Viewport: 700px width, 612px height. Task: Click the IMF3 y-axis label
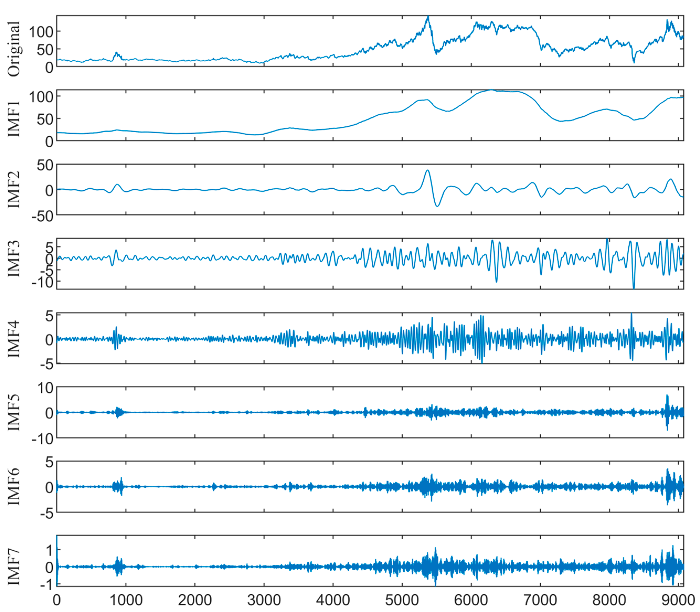pyautogui.click(x=14, y=259)
